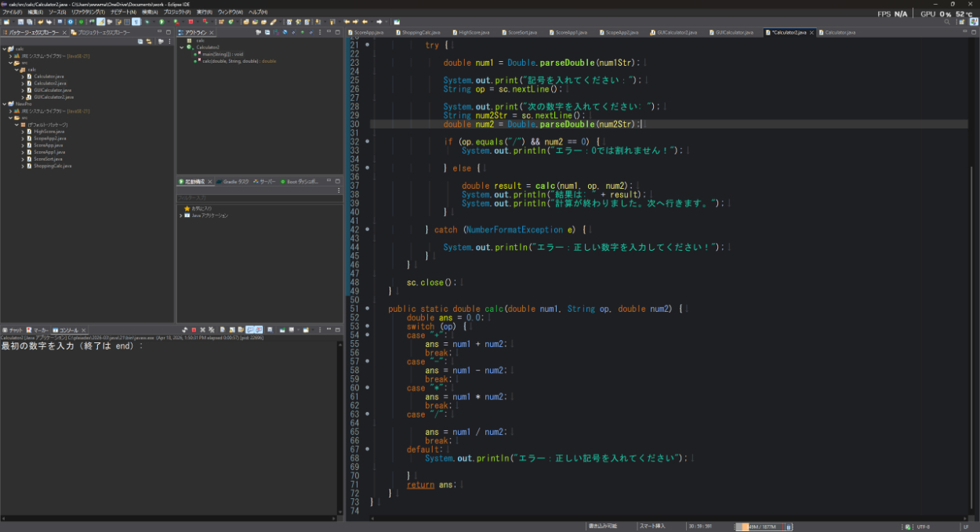
Task: Expand the Java アプリケーション launch node
Action: 181,215
